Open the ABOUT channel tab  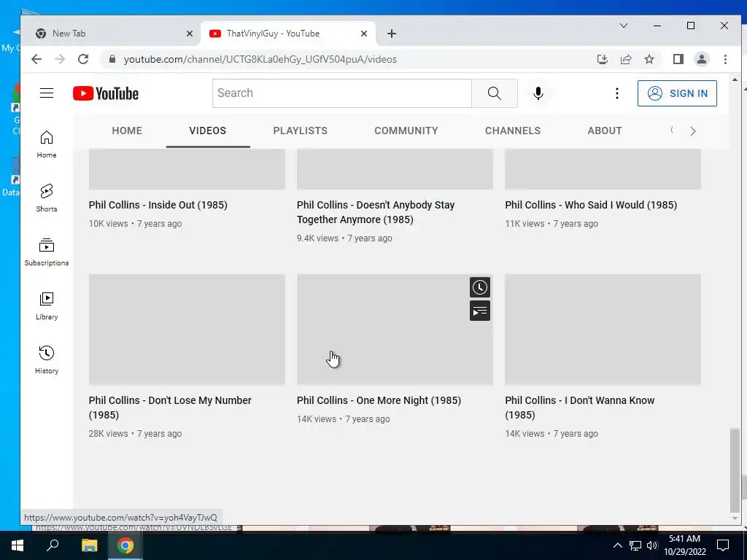tap(605, 131)
